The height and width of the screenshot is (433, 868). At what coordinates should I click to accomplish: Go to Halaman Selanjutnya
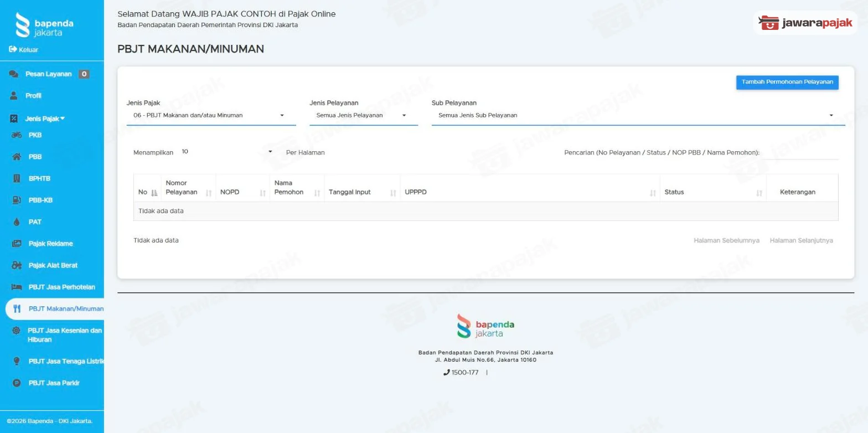click(x=801, y=240)
